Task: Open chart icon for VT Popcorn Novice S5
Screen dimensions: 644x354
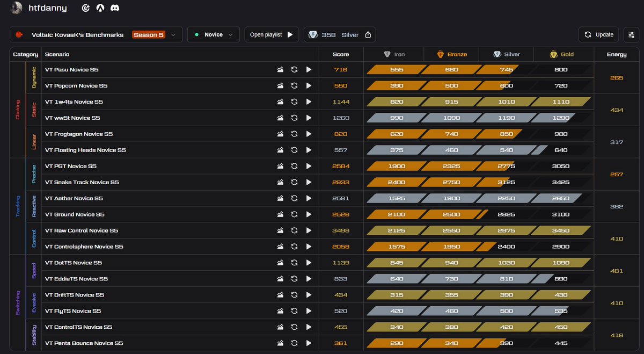Action: click(x=280, y=86)
